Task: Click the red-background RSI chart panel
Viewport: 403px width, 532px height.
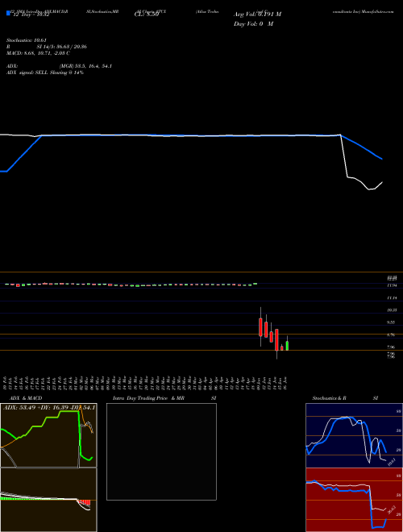Action: coord(354,500)
